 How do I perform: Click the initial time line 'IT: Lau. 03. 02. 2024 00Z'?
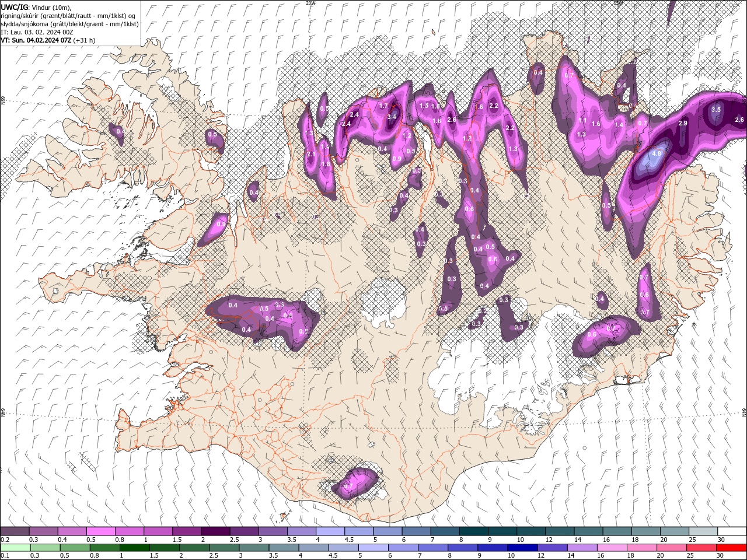[x=37, y=32]
